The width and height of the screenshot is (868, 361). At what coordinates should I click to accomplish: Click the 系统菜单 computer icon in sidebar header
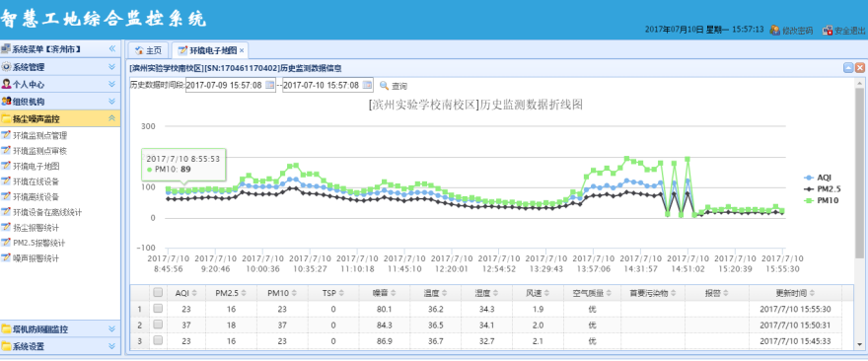(6, 49)
